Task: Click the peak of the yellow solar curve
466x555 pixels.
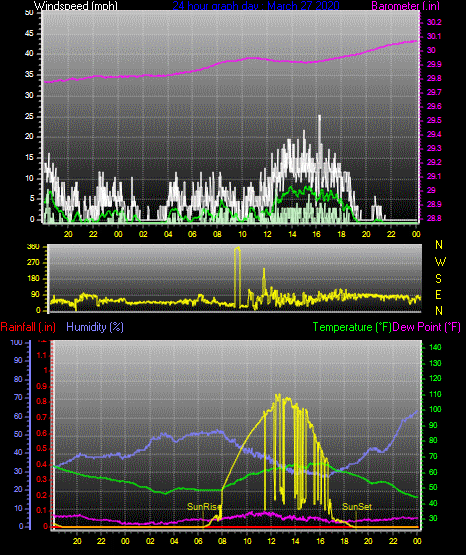Action: (278, 395)
